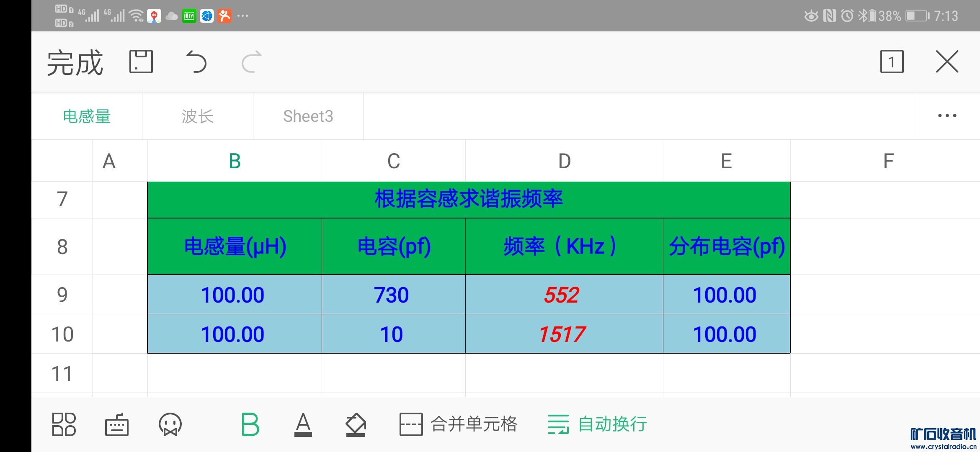
Task: Tap the assistant face icon
Action: [x=170, y=424]
